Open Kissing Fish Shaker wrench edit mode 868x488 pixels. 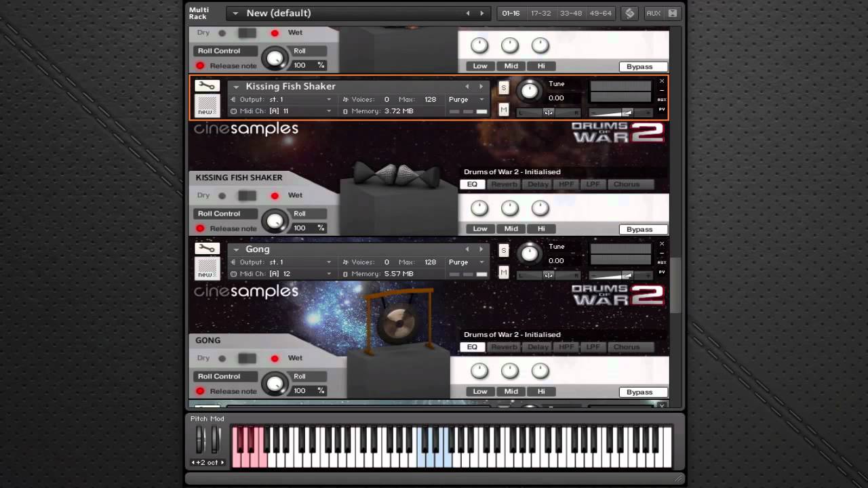point(207,86)
